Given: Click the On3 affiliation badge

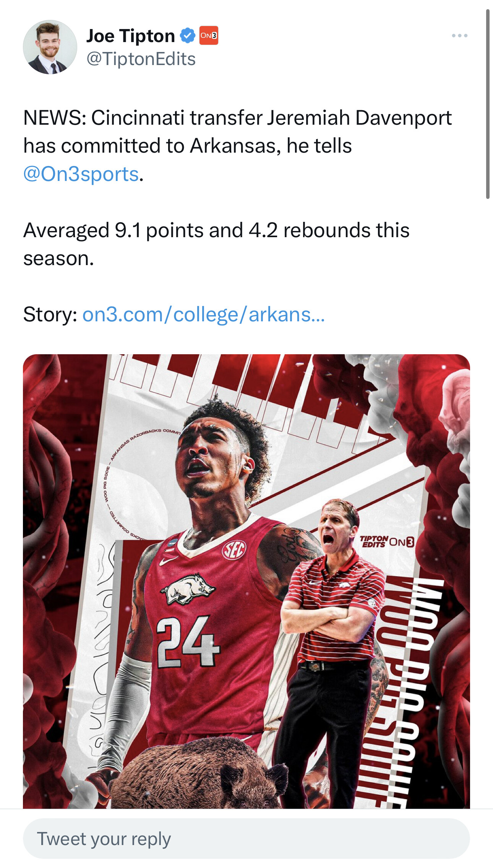Looking at the screenshot, I should click(x=209, y=36).
